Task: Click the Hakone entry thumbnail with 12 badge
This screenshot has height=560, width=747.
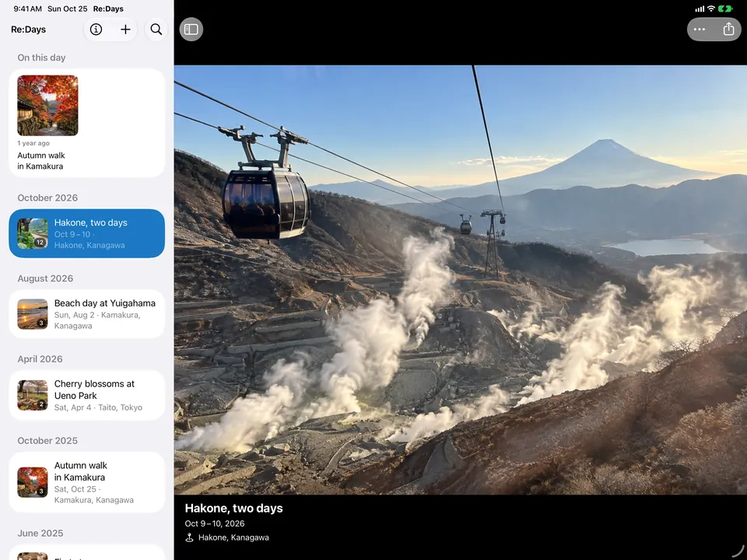Action: coord(33,233)
